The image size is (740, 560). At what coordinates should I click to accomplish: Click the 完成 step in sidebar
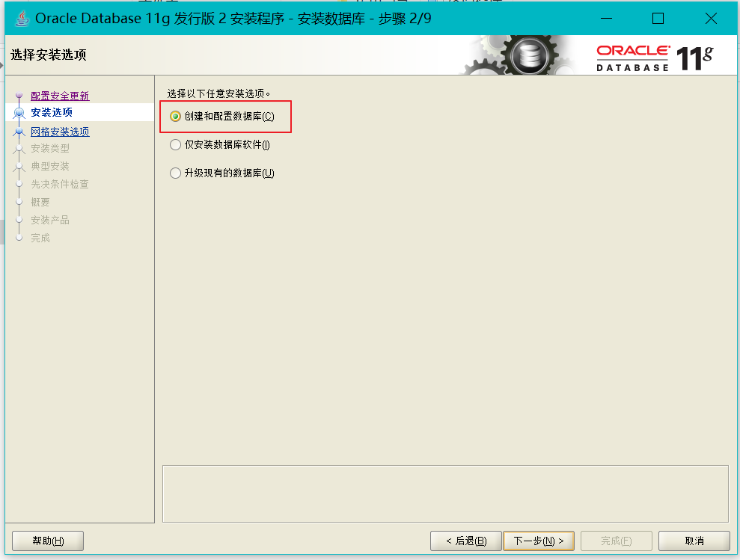40,238
